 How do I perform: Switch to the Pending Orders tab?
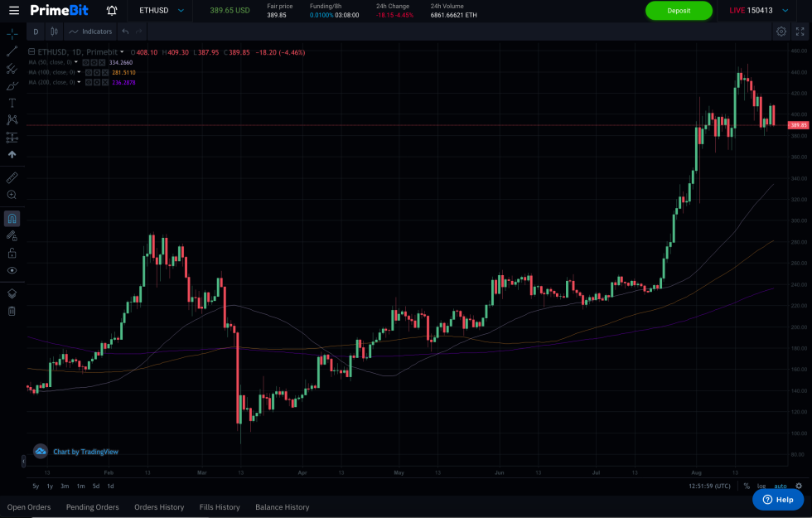92,506
